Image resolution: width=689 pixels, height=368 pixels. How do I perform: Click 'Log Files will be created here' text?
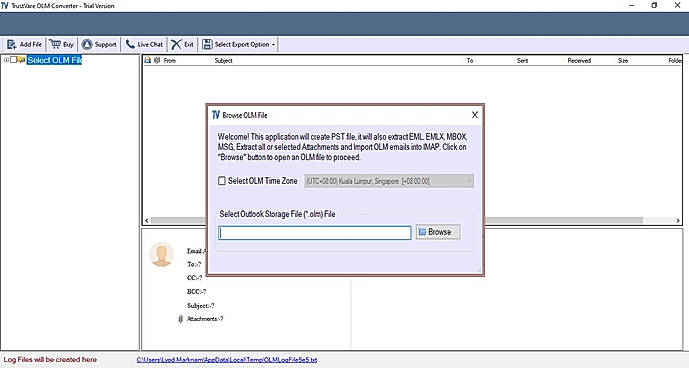click(50, 360)
